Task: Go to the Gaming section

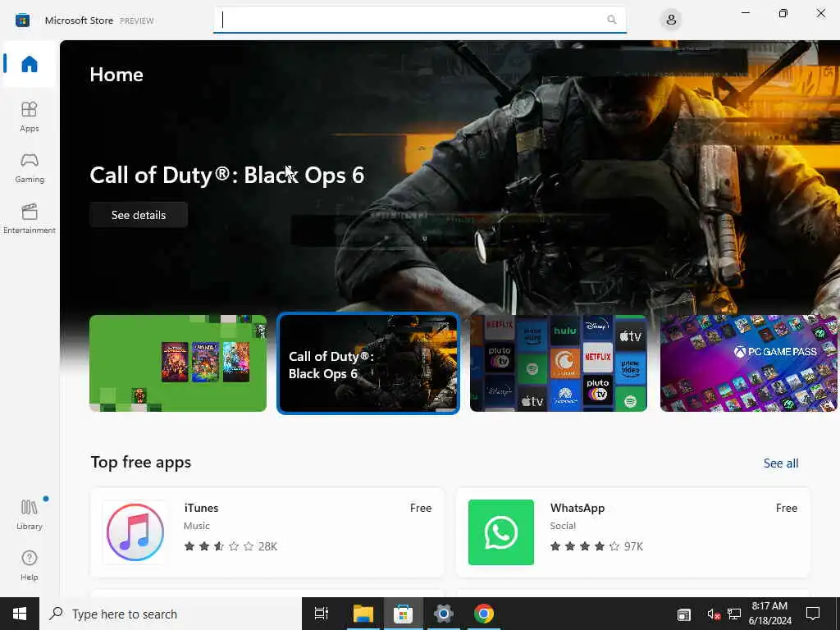Action: [x=30, y=167]
